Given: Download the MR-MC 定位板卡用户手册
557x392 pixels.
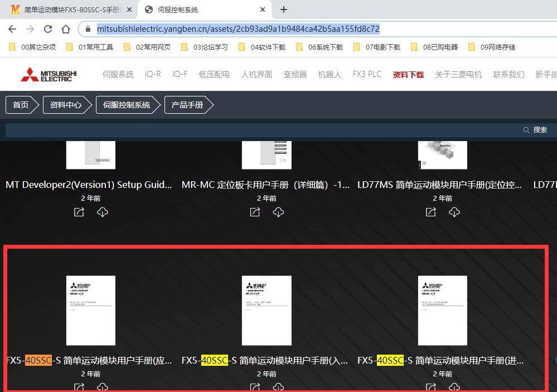Looking at the screenshot, I should pyautogui.click(x=278, y=212).
